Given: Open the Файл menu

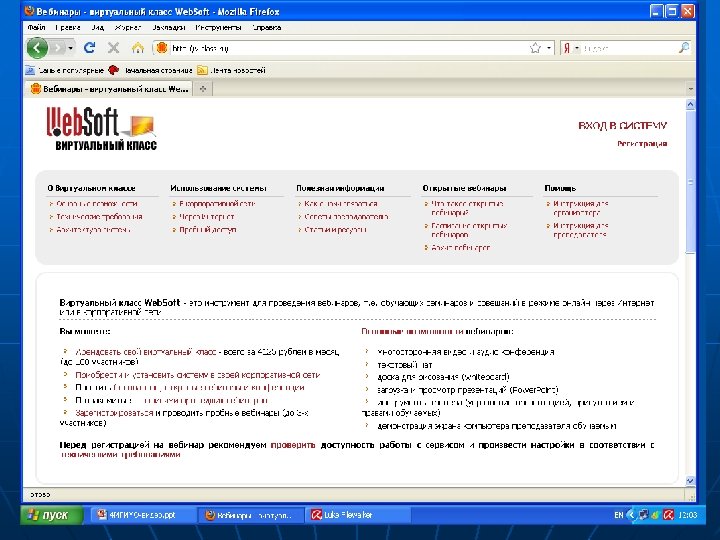Looking at the screenshot, I should [36, 28].
